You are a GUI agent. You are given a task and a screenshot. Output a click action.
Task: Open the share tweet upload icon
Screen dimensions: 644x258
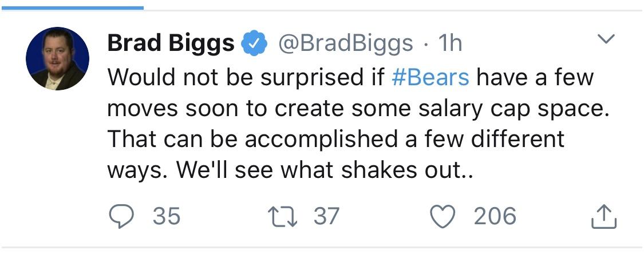click(x=604, y=217)
